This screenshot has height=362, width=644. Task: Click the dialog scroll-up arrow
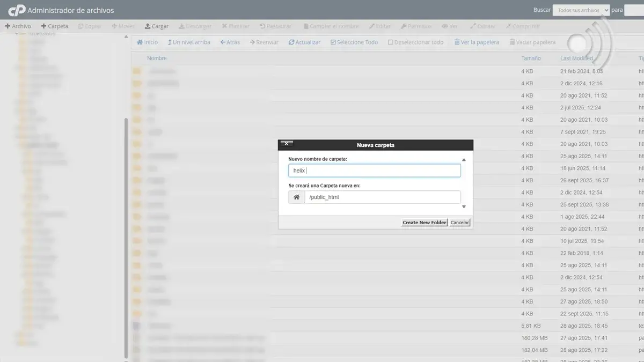[x=464, y=160]
